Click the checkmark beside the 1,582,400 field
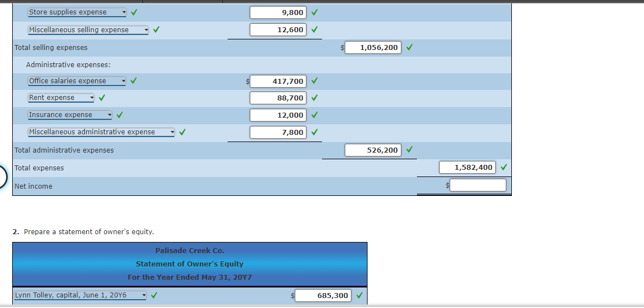 (x=504, y=167)
